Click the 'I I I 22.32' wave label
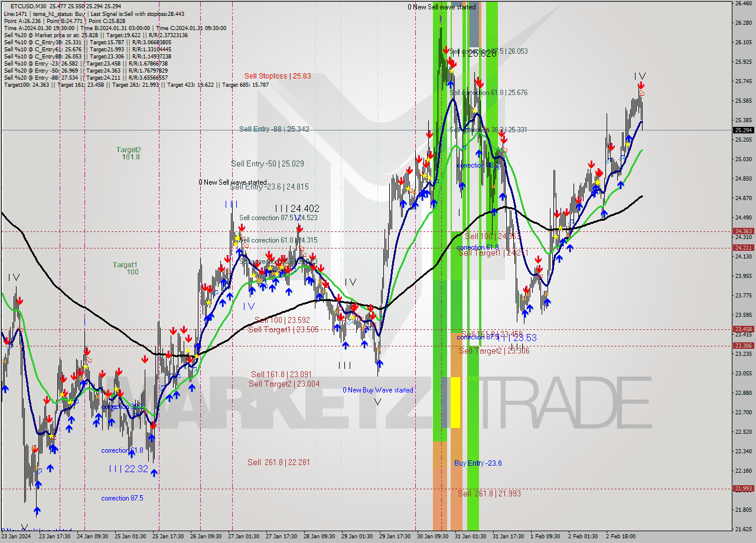Viewport: 756px width, 543px height. pos(128,469)
